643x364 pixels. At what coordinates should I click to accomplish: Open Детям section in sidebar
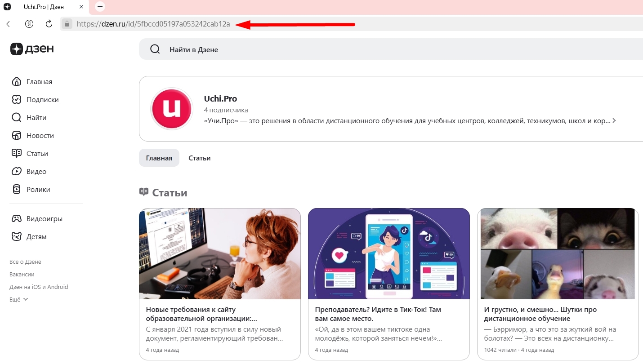coord(29,236)
